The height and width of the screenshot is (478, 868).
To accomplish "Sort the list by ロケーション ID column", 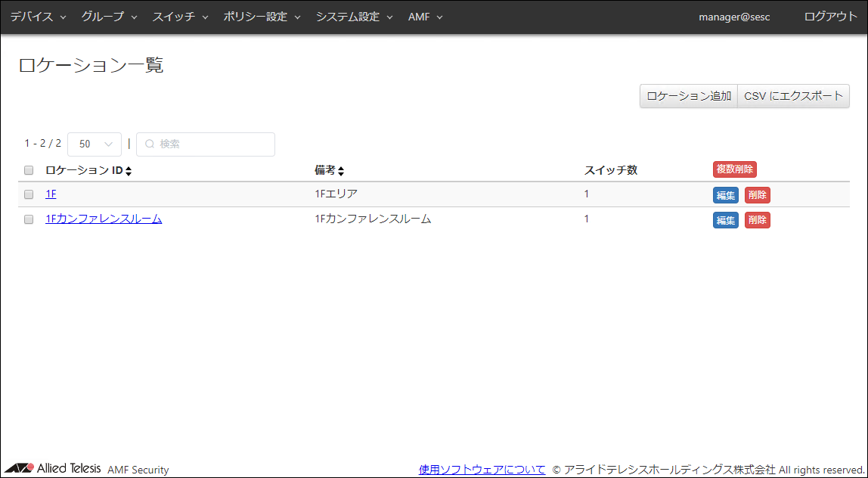I will (x=129, y=171).
